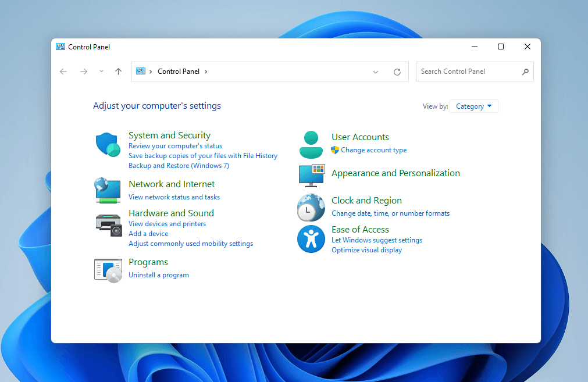
Task: Open User Accounts heading
Action: coord(360,137)
